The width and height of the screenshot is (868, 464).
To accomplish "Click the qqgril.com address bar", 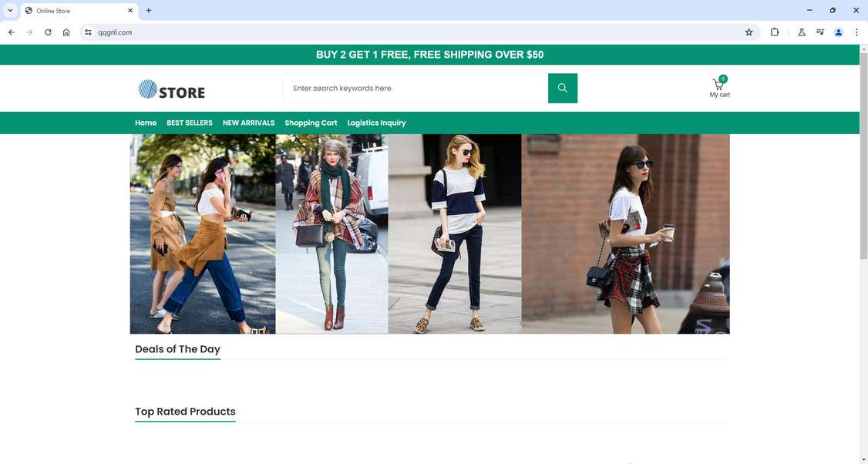I will coord(421,32).
